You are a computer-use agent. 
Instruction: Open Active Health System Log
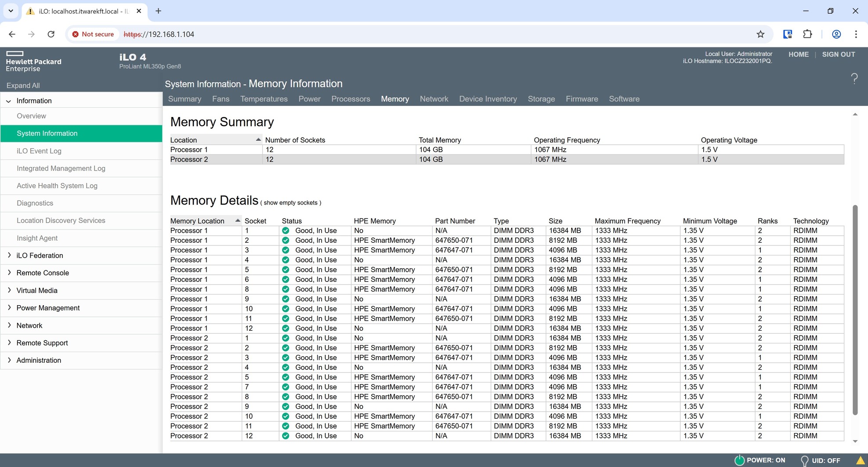(x=81, y=186)
